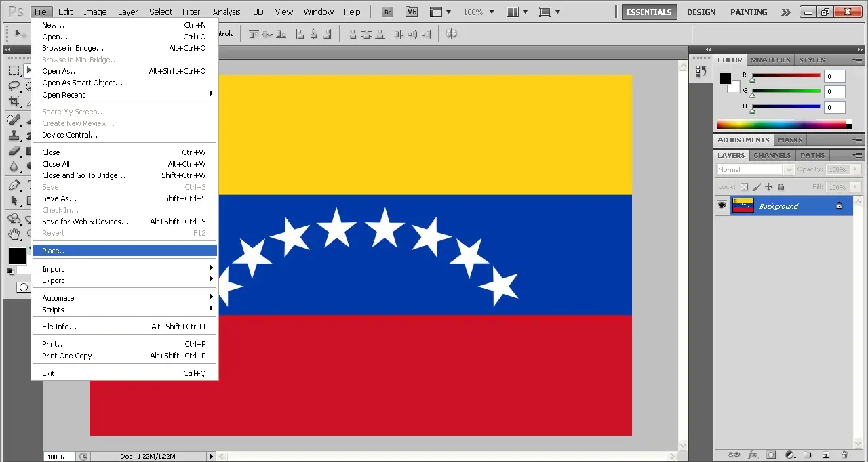Viewport: 868px width, 462px height.
Task: Select the Spot Healing Brush tool
Action: tap(14, 120)
